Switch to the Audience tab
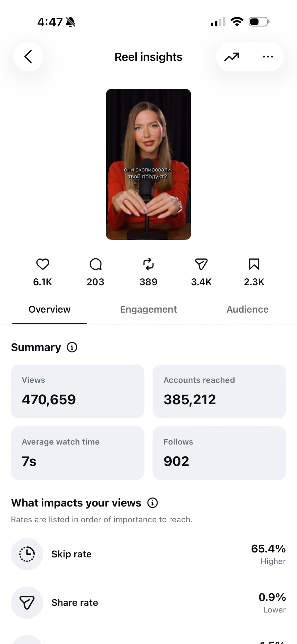This screenshot has width=297, height=644. 248,309
